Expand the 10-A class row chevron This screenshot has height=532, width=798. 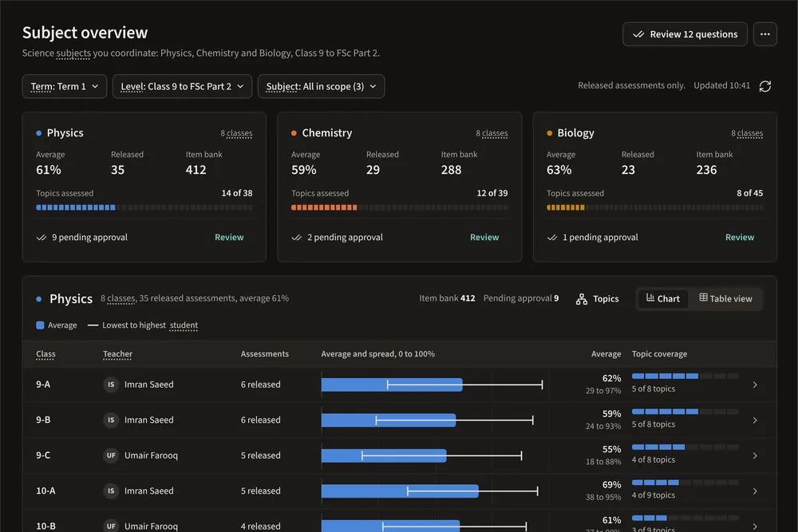point(755,491)
